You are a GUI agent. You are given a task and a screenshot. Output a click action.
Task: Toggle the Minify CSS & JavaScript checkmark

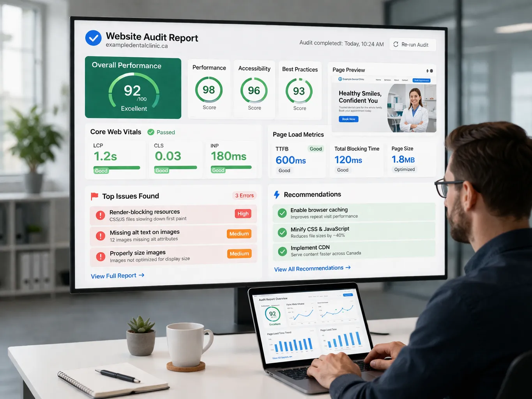point(282,233)
